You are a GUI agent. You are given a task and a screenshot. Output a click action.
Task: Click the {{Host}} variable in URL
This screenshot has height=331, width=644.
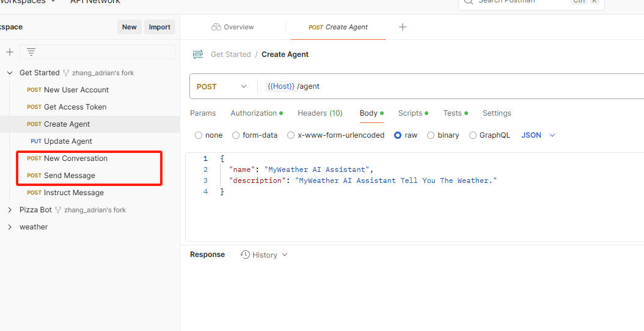(281, 86)
